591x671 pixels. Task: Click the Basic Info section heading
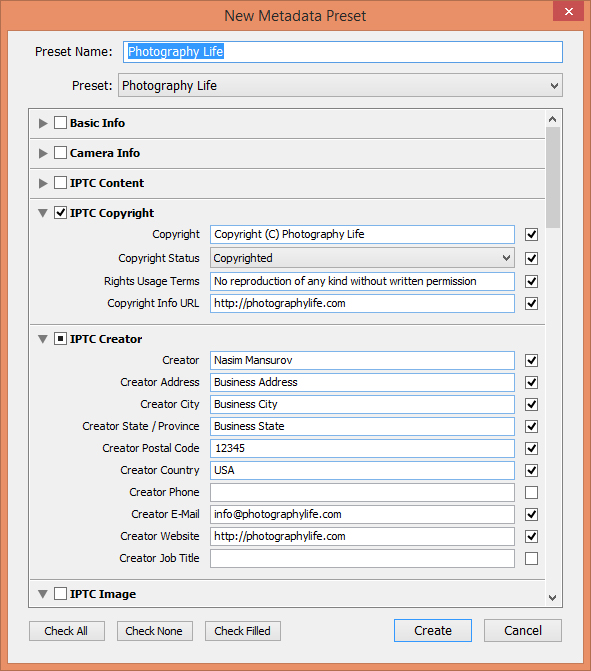click(x=98, y=123)
